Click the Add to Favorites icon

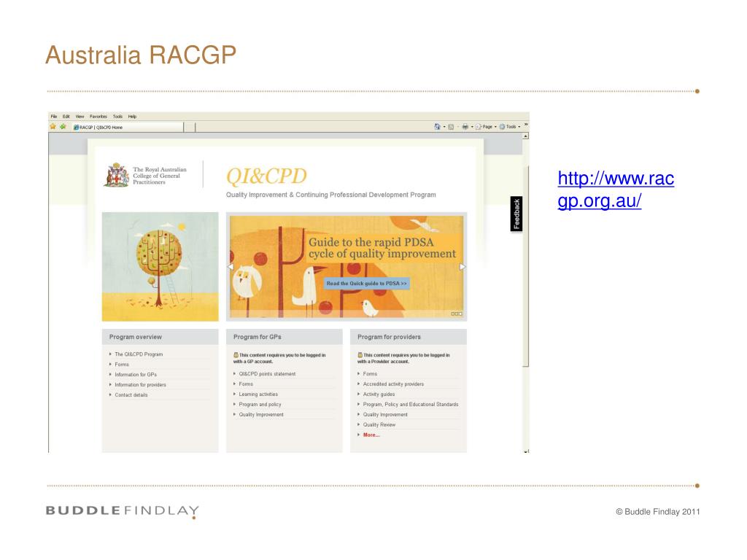point(63,127)
